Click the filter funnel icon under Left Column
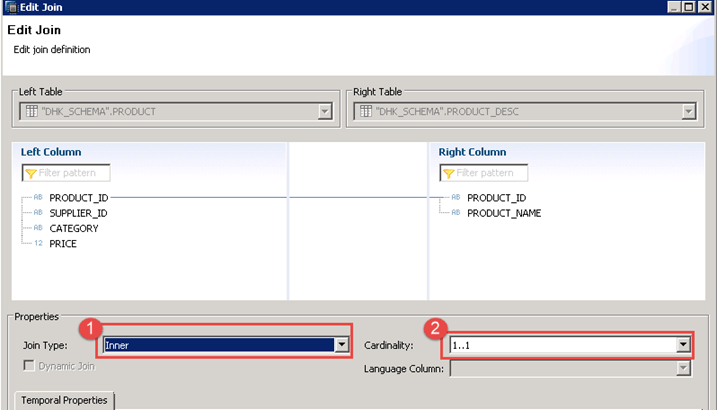Viewport: 717px width, 410px height. pos(30,173)
